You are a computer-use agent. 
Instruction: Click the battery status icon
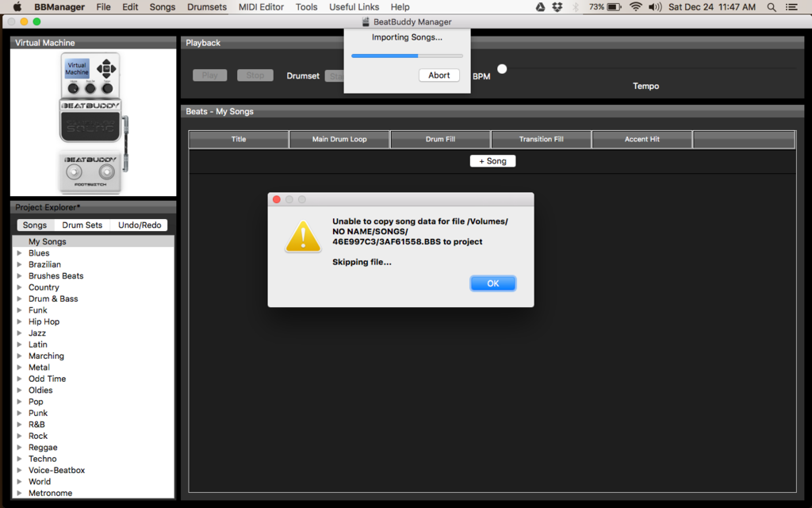(x=615, y=6)
